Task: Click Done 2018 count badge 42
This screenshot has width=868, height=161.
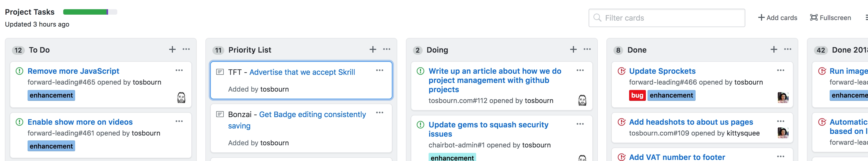Action: tap(821, 50)
